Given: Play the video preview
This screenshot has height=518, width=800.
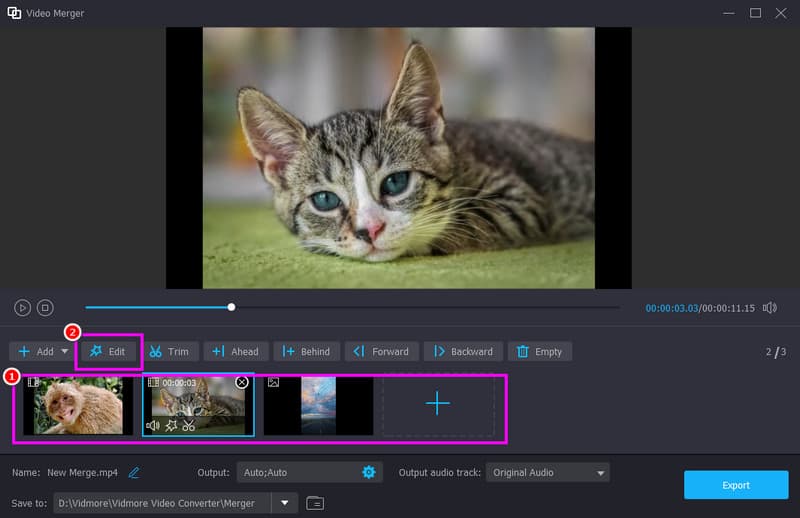Looking at the screenshot, I should pos(22,308).
